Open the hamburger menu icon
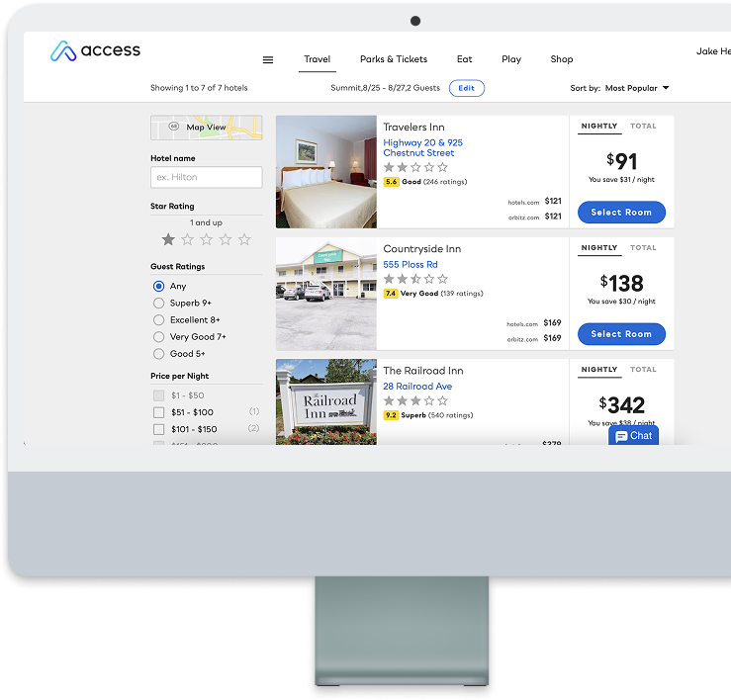The width and height of the screenshot is (731, 700). [x=268, y=59]
